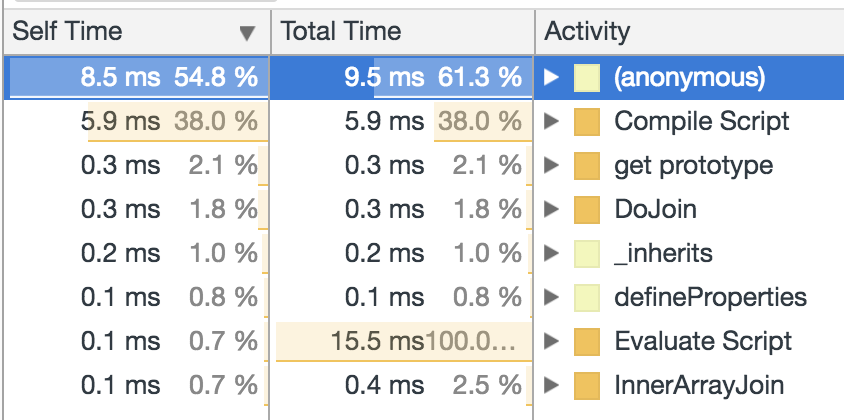Click the defineProperties pale yellow icon

tap(586, 297)
